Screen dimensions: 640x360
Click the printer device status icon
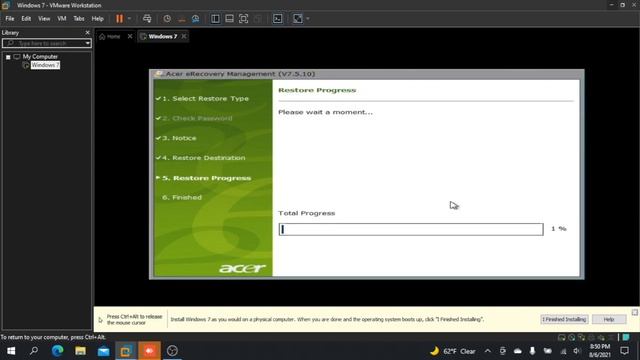[591, 338]
